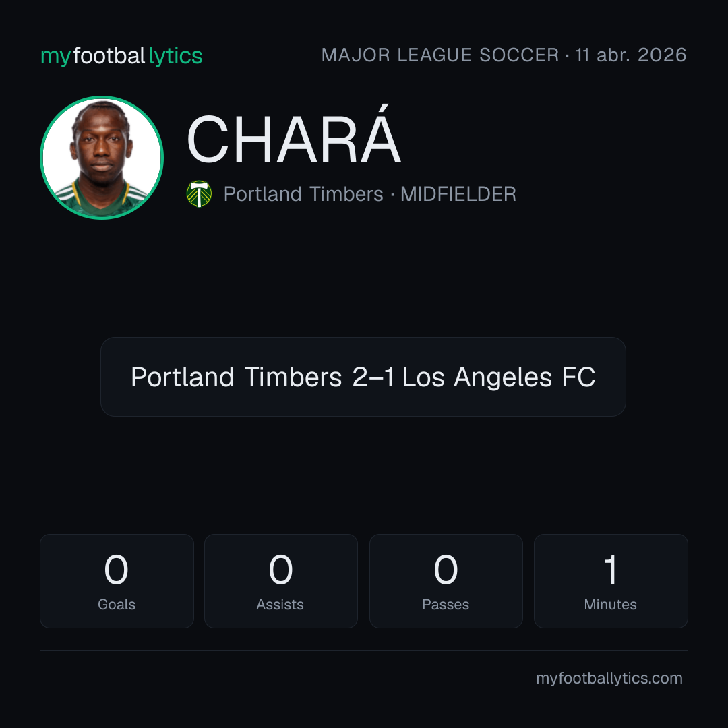This screenshot has height=728, width=728.
Task: Click the MIDFIELDER position label
Action: pos(458,194)
